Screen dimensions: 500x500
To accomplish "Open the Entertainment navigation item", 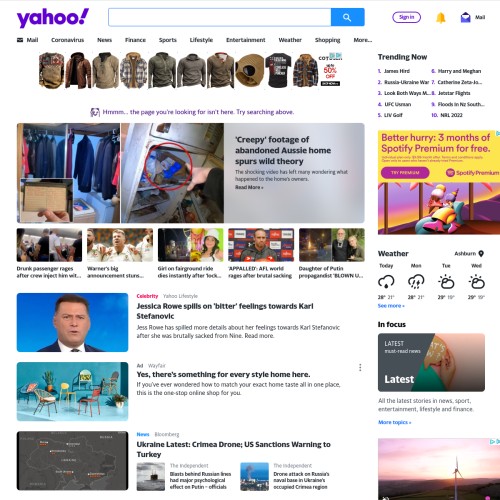I will (x=246, y=40).
